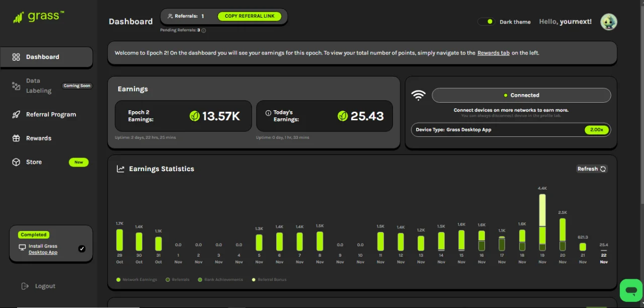Click the 21 Nov 621.3 bar
The width and height of the screenshot is (644, 308).
(x=583, y=247)
